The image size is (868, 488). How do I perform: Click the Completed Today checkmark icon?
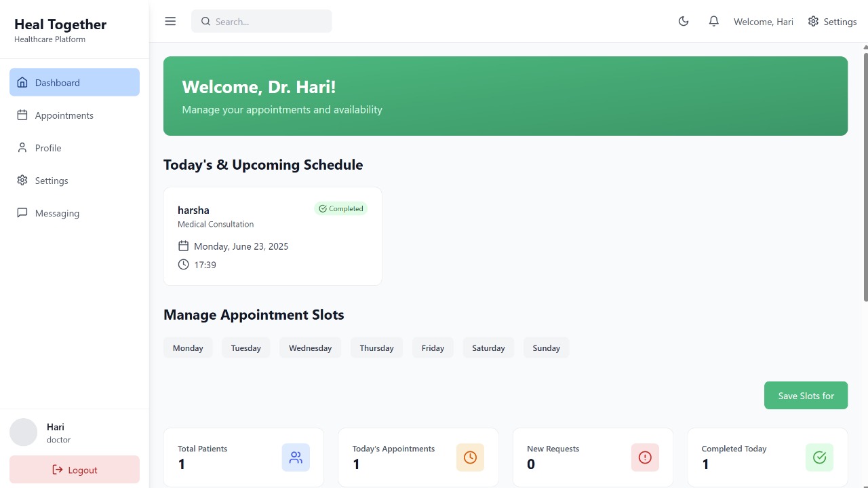(x=819, y=457)
